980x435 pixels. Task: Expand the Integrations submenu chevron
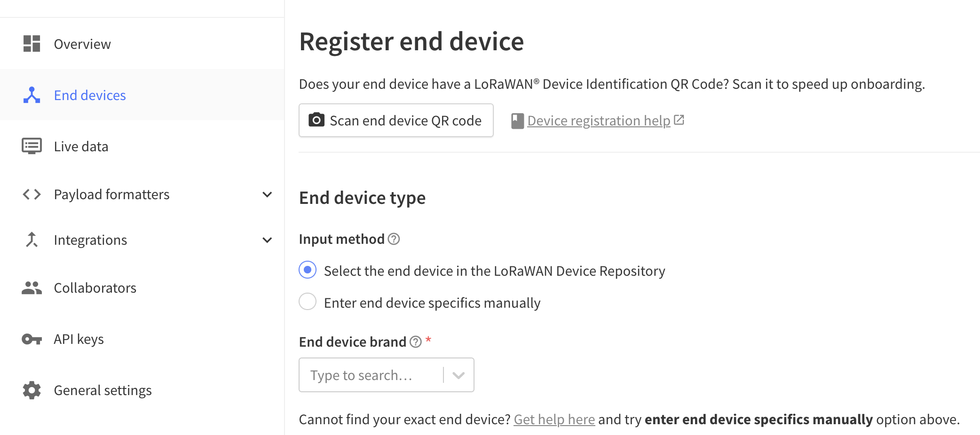pyautogui.click(x=267, y=240)
